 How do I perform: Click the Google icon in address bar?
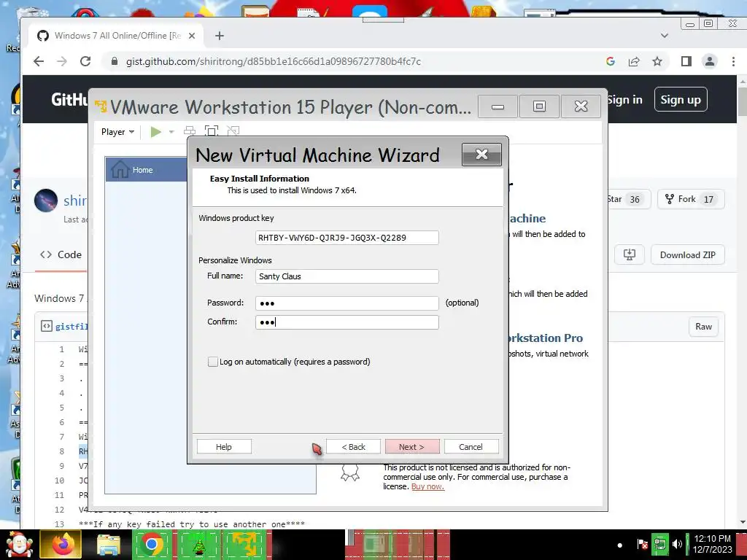611,61
